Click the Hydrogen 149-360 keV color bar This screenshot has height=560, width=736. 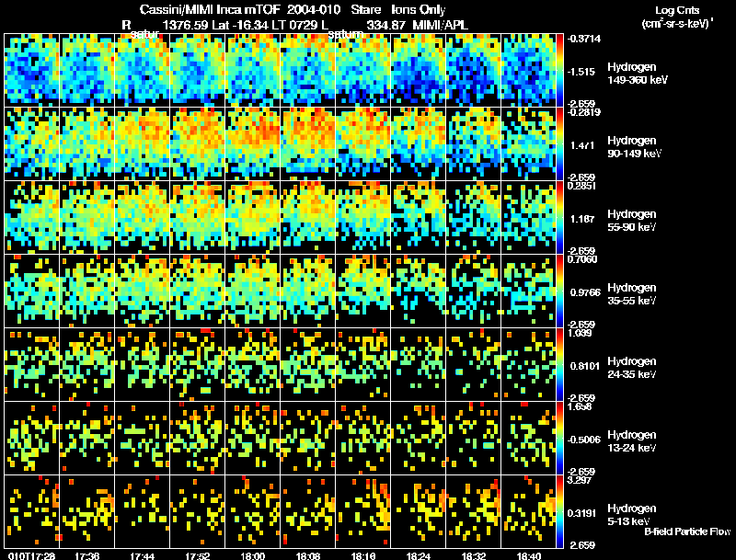coord(559,70)
